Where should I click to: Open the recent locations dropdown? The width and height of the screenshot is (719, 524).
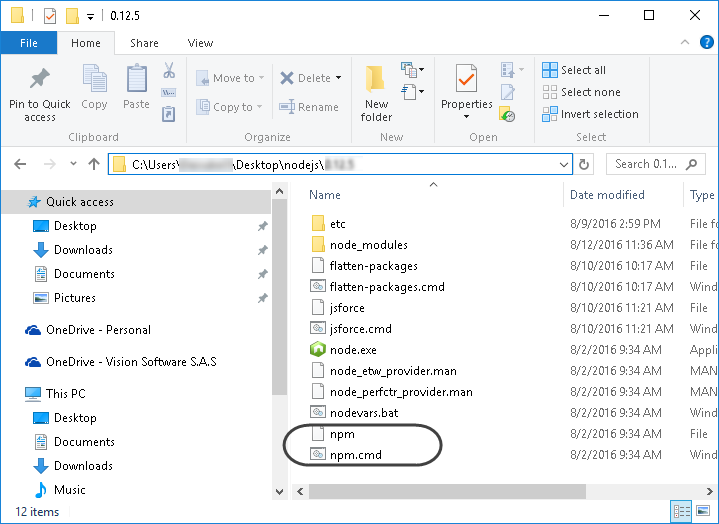coord(73,164)
